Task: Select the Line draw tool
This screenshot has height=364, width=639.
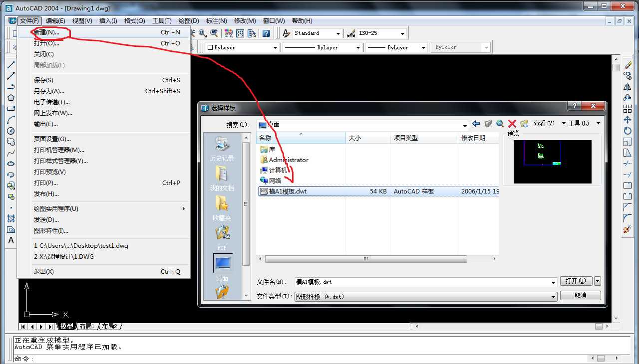Action: click(10, 65)
